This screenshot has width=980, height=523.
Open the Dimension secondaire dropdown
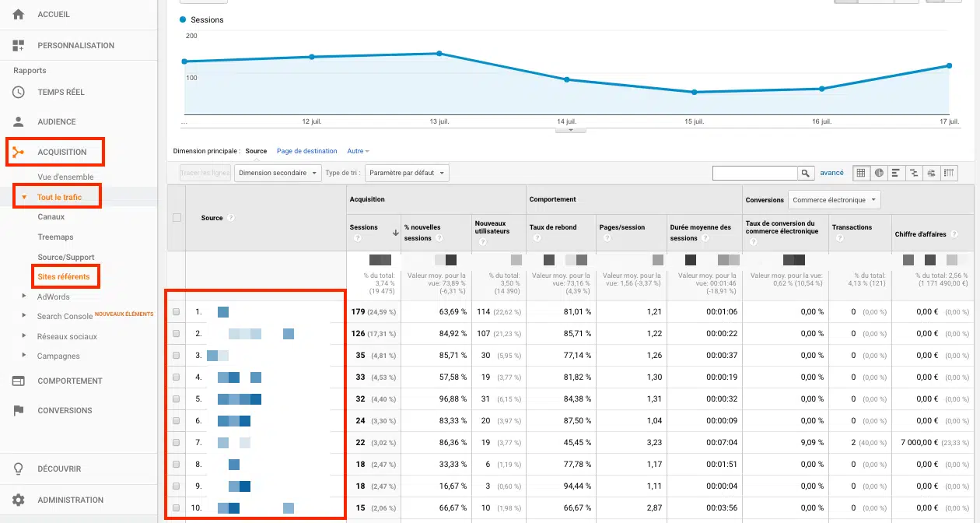tap(278, 173)
